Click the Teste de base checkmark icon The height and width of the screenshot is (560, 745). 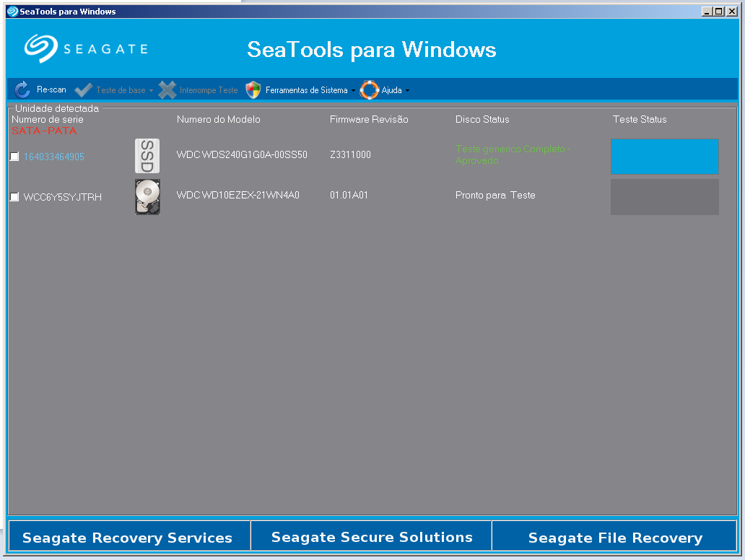click(84, 89)
